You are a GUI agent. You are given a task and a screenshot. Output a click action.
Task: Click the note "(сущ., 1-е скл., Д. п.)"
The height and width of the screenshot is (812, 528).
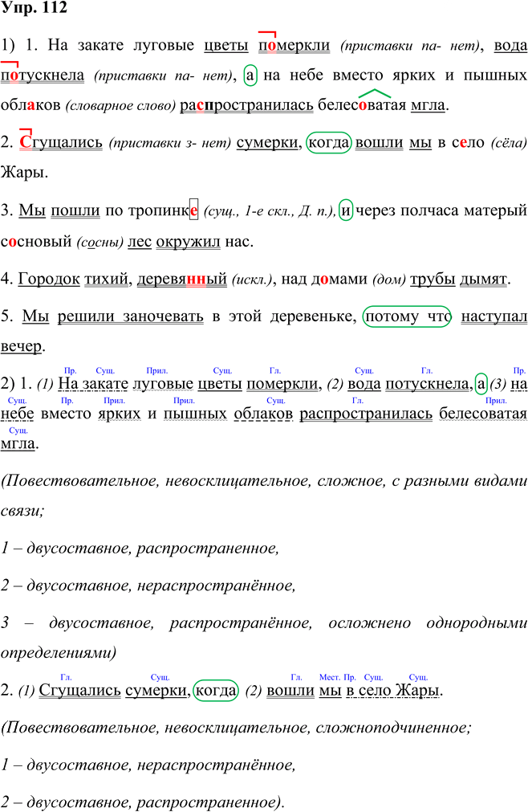[269, 211]
